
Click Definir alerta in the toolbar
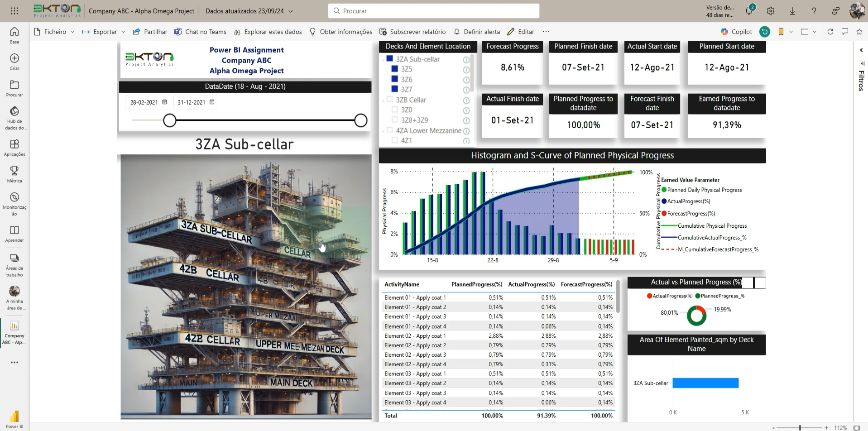pyautogui.click(x=477, y=32)
